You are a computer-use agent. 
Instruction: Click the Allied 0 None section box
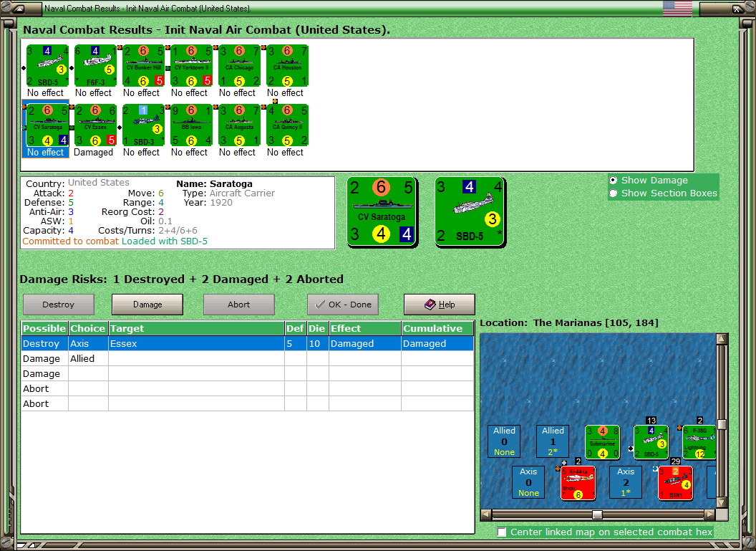pyautogui.click(x=504, y=441)
